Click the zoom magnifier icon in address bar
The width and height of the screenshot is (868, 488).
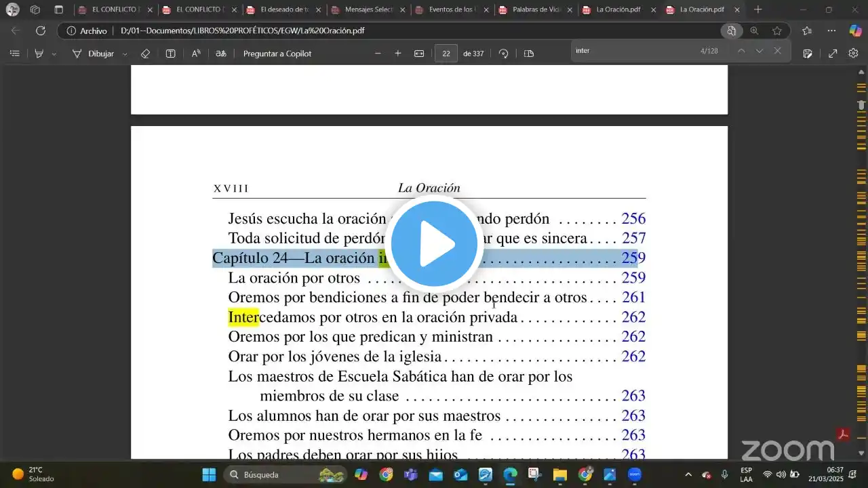click(x=754, y=30)
